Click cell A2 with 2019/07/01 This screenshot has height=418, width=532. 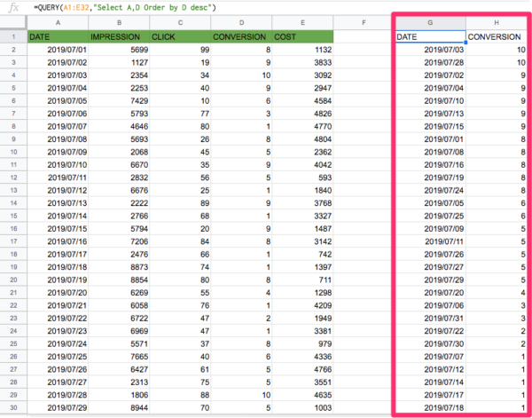(58, 50)
